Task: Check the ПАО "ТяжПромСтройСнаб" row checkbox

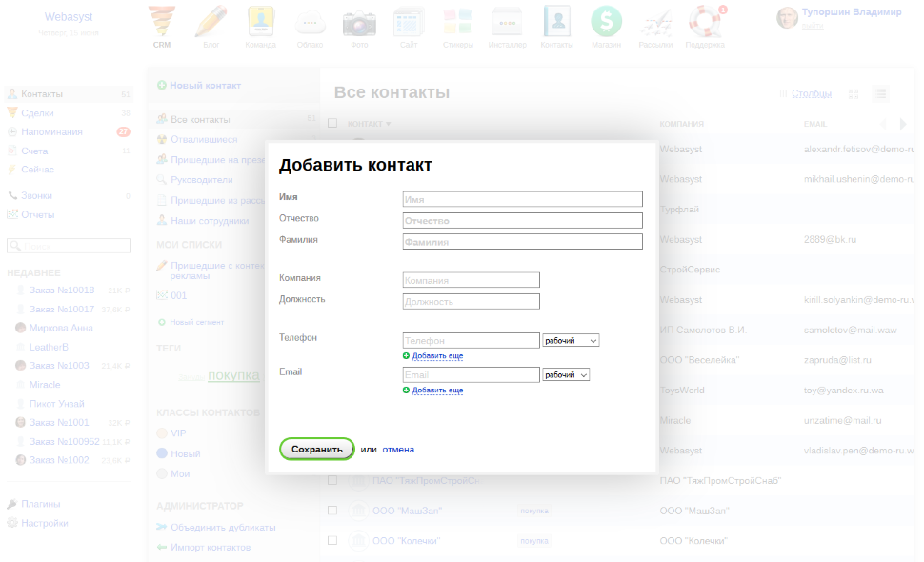Action: tap(332, 481)
